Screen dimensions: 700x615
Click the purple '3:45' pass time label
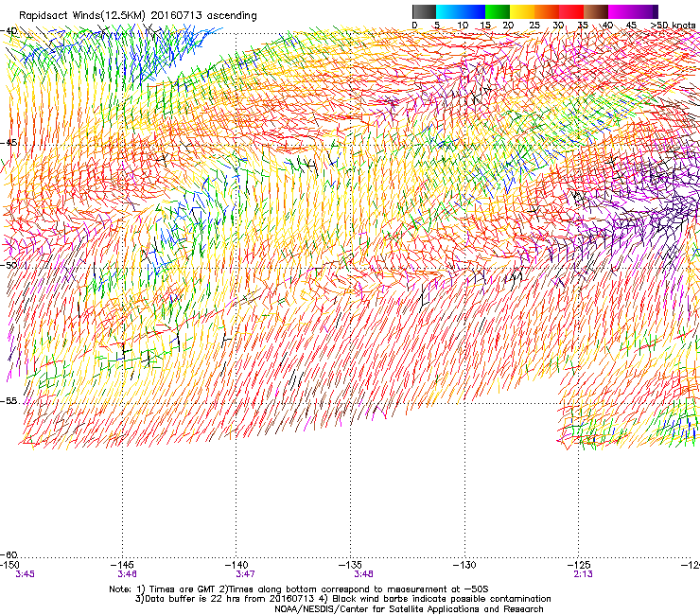[25, 574]
